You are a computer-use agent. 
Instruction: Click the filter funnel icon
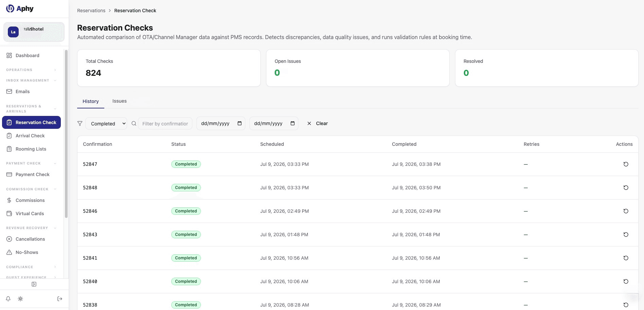coord(80,123)
